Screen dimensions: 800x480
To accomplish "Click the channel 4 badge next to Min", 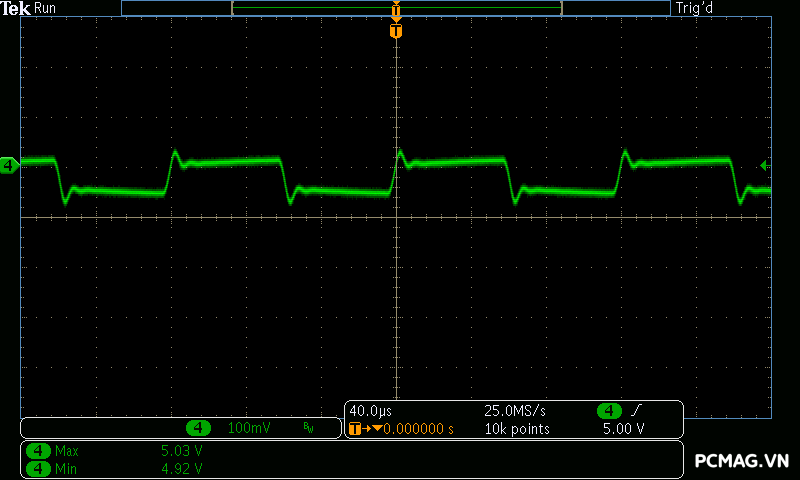I will tap(38, 467).
